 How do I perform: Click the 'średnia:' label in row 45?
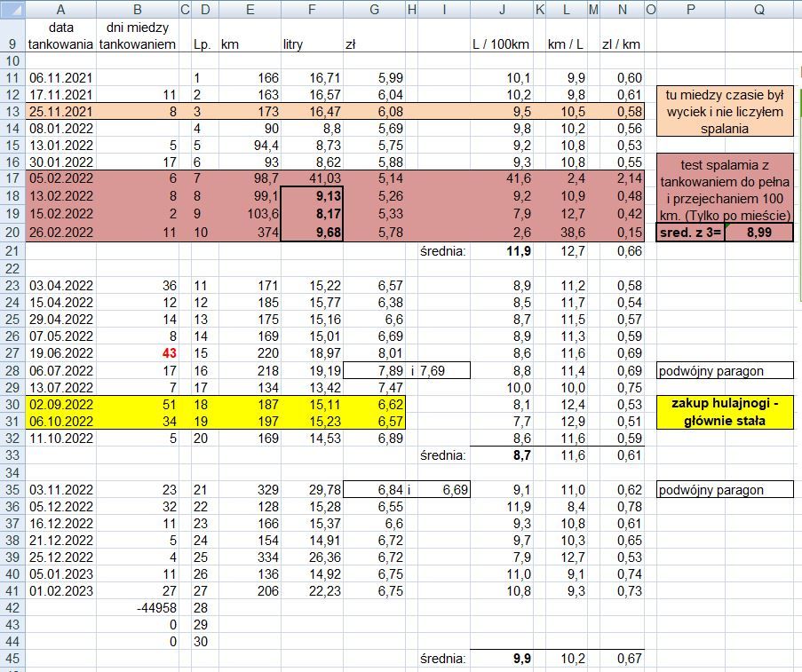click(x=443, y=658)
